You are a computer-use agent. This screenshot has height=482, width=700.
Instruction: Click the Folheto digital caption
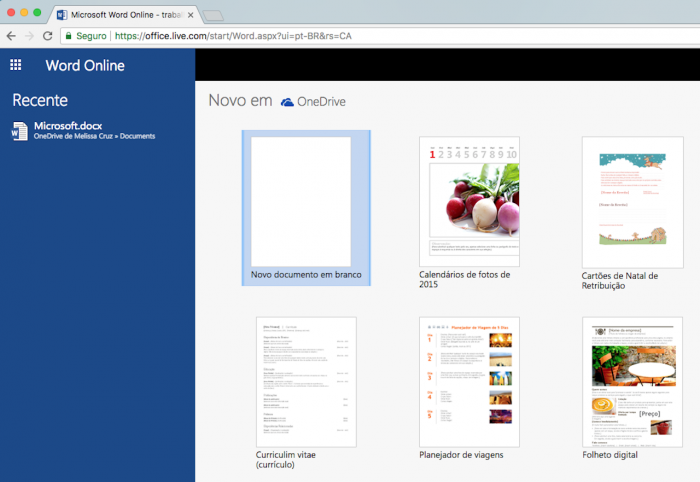point(610,455)
